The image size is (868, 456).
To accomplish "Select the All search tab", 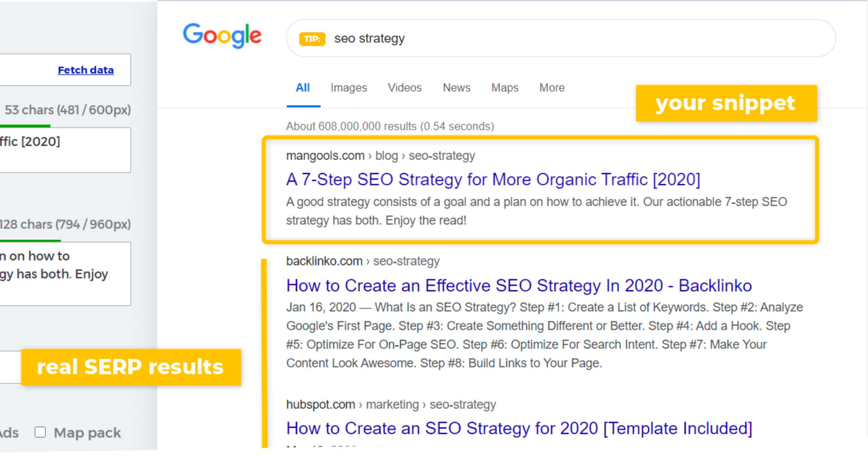I will (x=303, y=88).
